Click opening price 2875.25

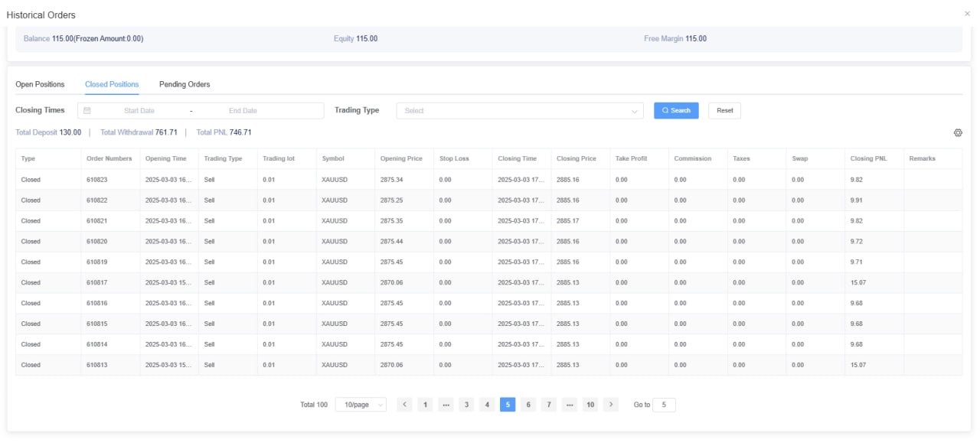pos(392,200)
